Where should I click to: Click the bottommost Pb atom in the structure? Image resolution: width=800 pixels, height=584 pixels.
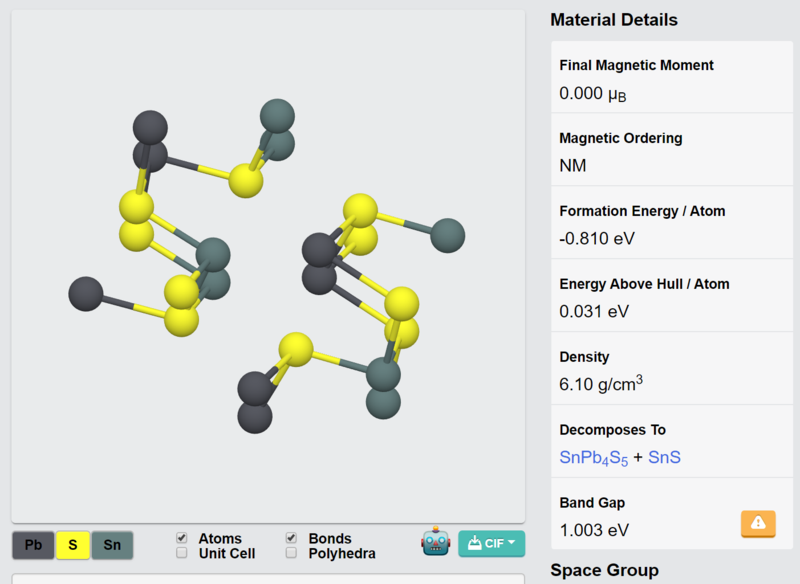(x=255, y=416)
